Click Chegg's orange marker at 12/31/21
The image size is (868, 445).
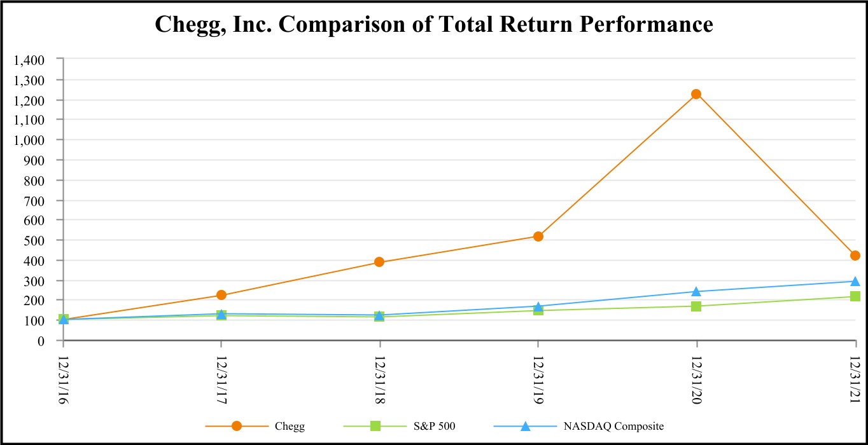tap(855, 256)
